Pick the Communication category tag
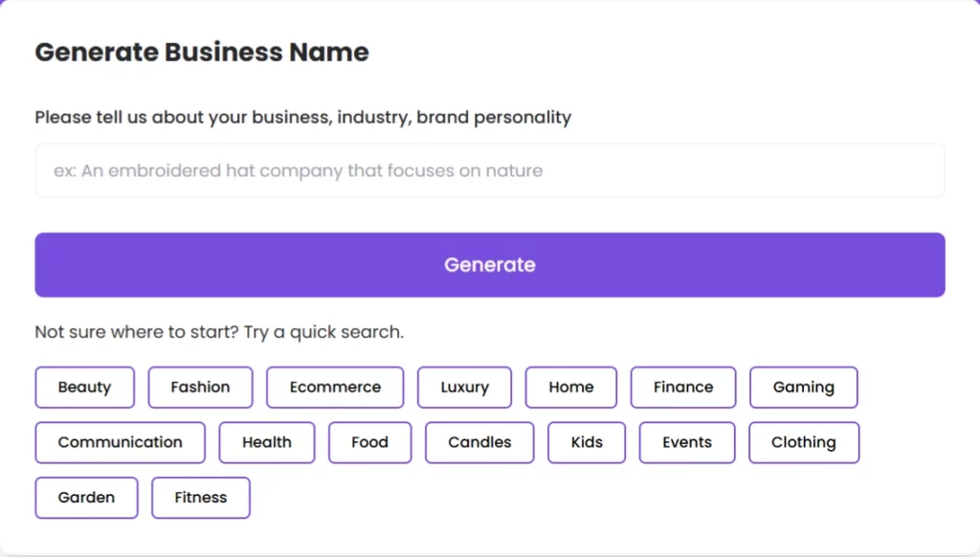The image size is (980, 557). tap(120, 442)
